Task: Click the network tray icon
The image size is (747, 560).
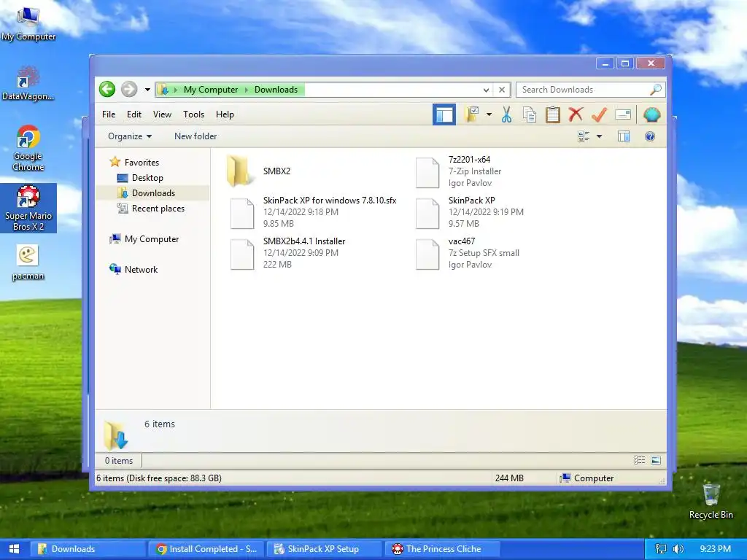Action: [x=660, y=549]
